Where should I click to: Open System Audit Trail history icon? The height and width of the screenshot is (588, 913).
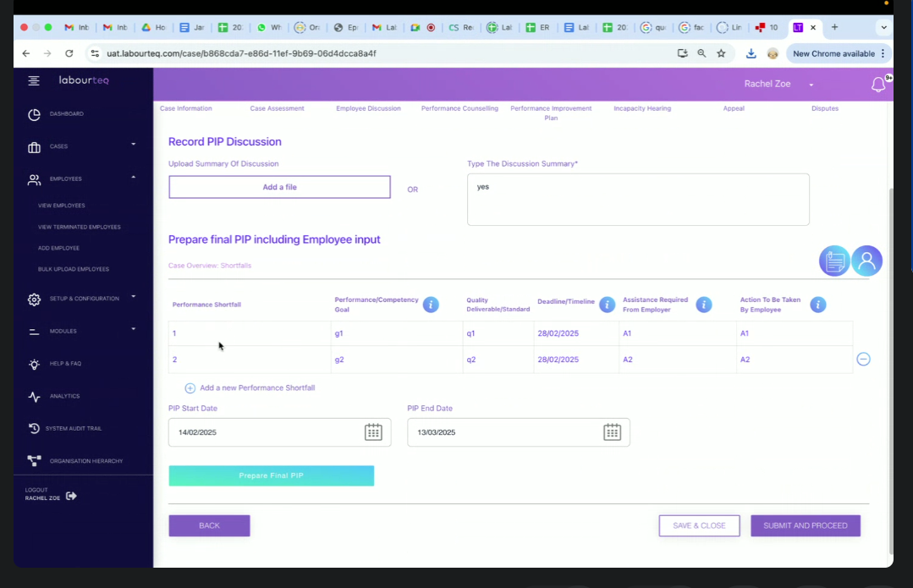click(35, 428)
